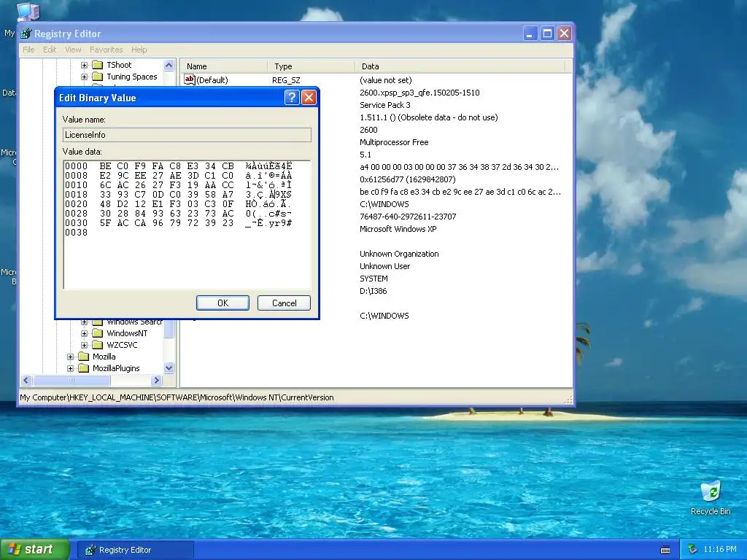Click the tree pane scroll down arrow
The width and height of the screenshot is (747, 560).
tap(169, 368)
